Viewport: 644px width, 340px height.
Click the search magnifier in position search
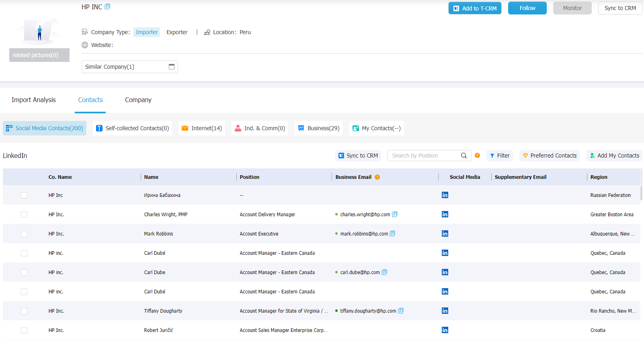pyautogui.click(x=464, y=156)
